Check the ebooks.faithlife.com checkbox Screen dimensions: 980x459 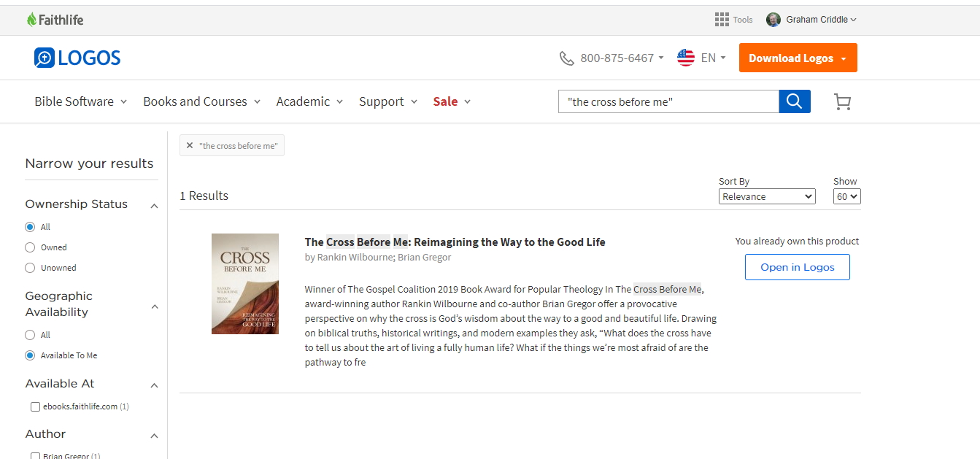[35, 406]
